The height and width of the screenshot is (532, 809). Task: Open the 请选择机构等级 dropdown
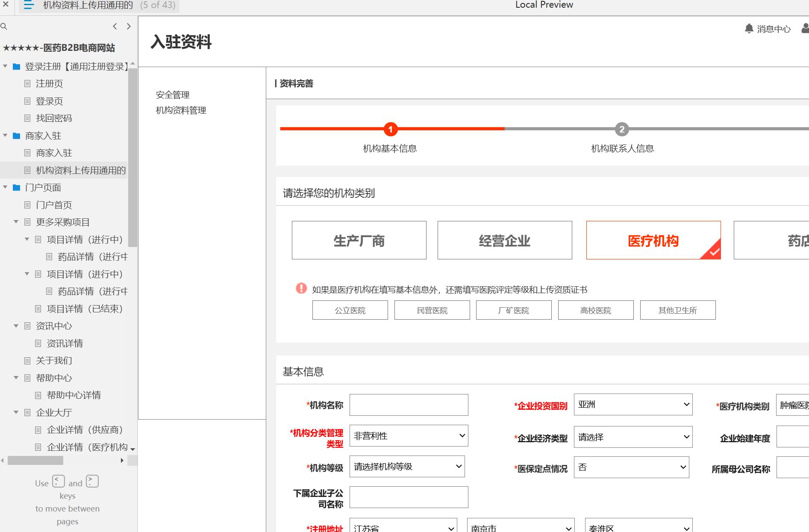(x=407, y=467)
